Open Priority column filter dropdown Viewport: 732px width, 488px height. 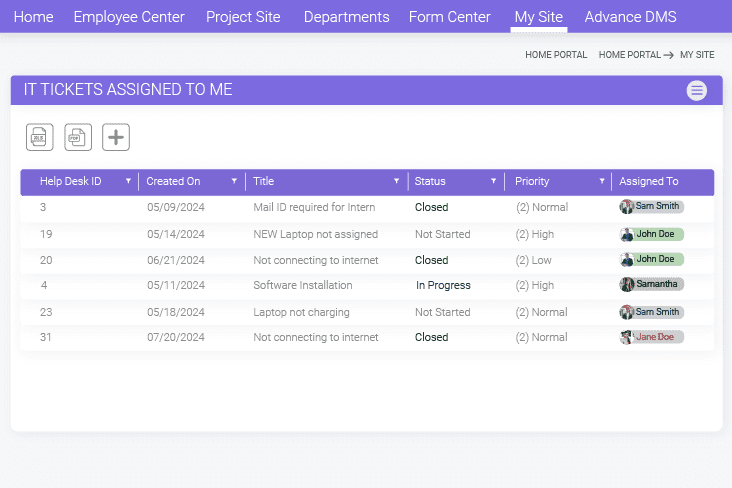tap(602, 182)
